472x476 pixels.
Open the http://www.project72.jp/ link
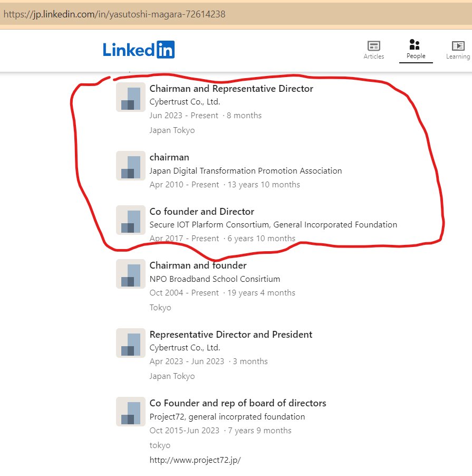point(195,460)
